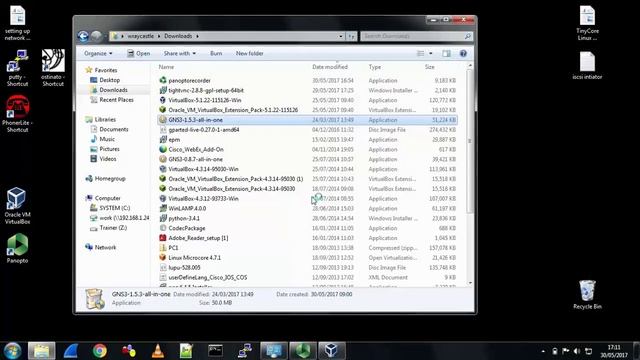Click the taskbar clock showing 17:11
640x360 pixels.
[x=613, y=351]
